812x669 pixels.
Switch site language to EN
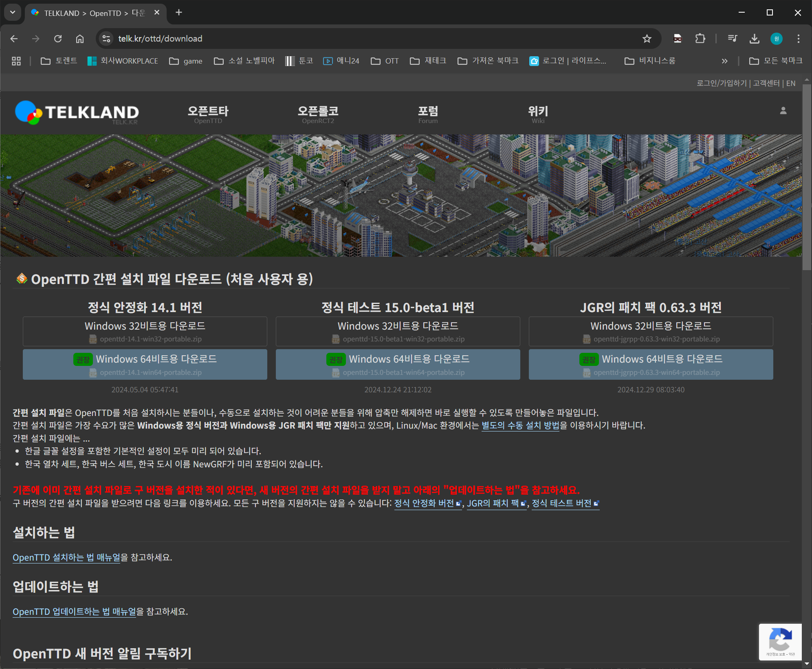[x=791, y=83]
